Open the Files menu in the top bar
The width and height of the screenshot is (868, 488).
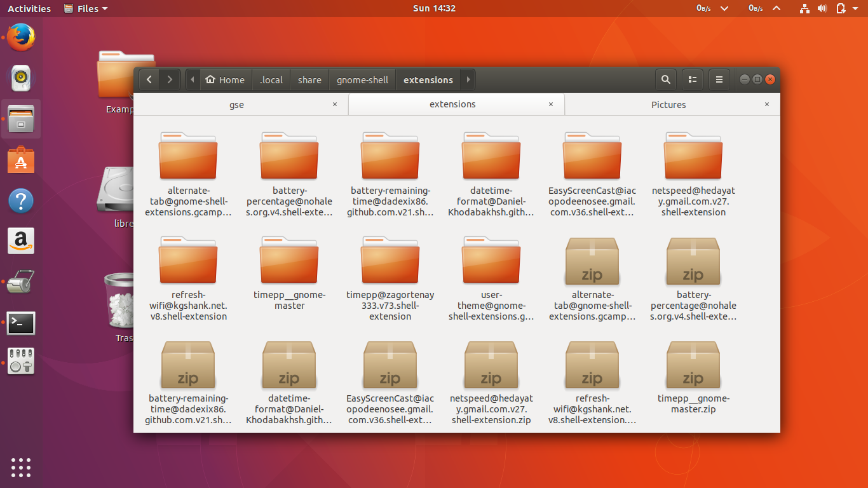click(x=86, y=8)
